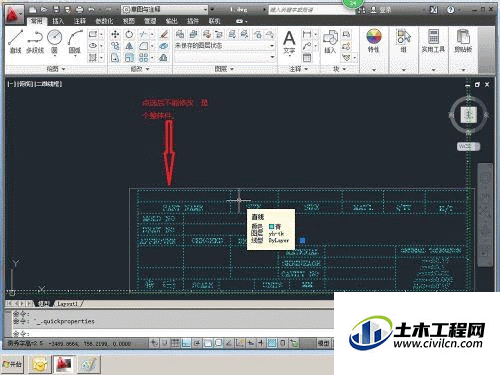Select the Polyline tool

[35, 42]
